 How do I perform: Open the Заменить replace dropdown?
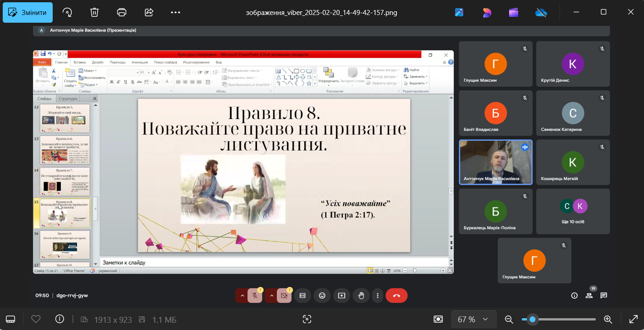point(415,77)
